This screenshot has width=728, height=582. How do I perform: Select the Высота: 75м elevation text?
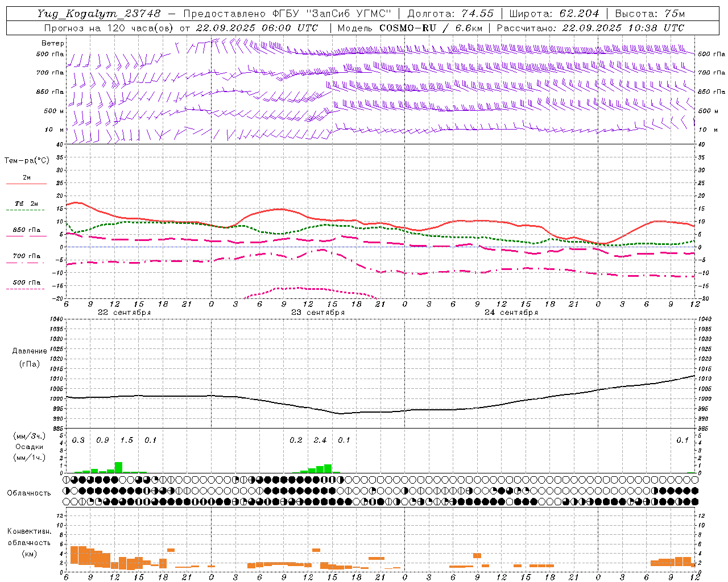pos(650,14)
